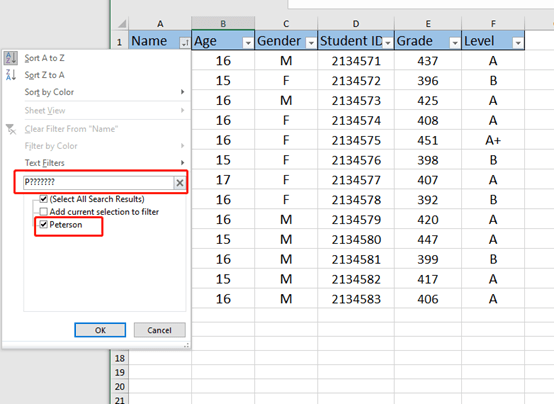
Task: Click the Level header cell
Action: (x=493, y=40)
